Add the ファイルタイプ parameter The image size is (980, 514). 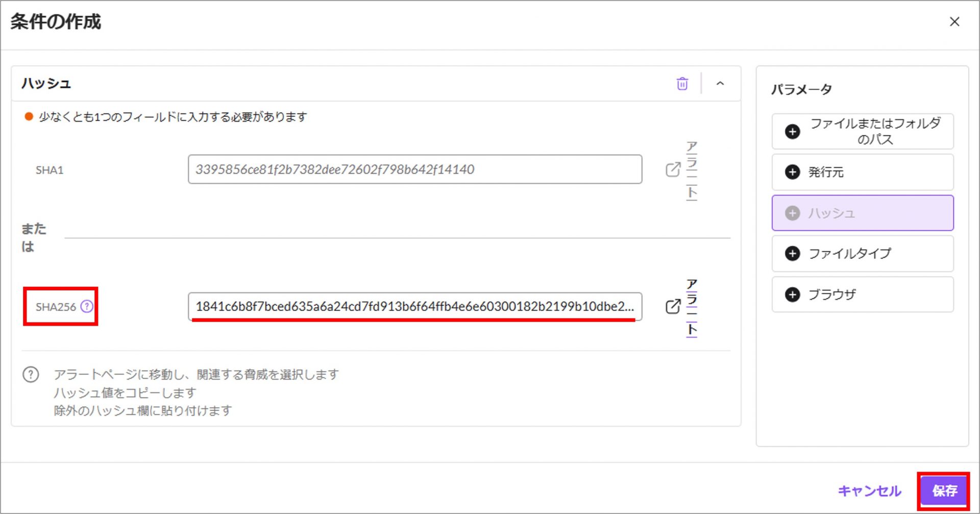(862, 254)
